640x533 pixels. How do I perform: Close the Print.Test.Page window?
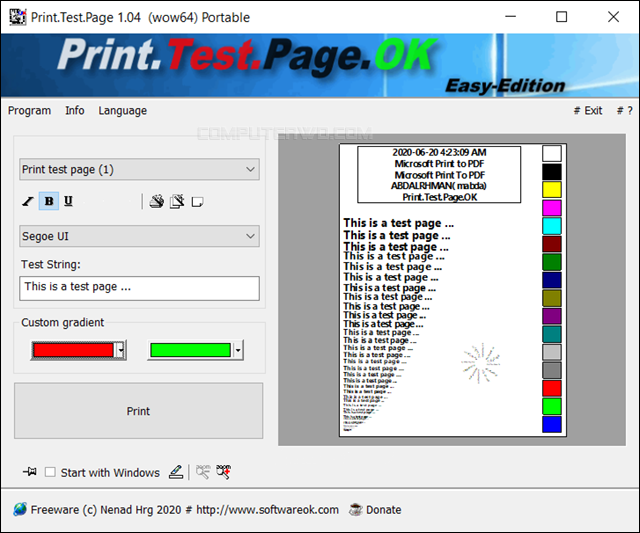click(x=613, y=17)
